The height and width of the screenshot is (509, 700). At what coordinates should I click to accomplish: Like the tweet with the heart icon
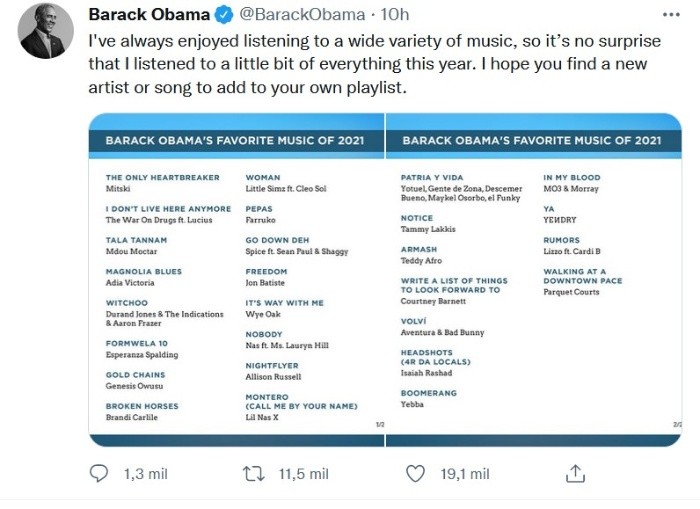420,472
